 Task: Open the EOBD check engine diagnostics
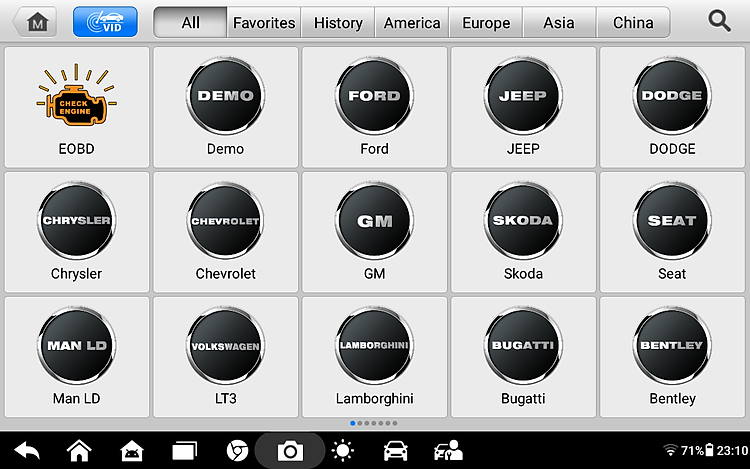(77, 107)
